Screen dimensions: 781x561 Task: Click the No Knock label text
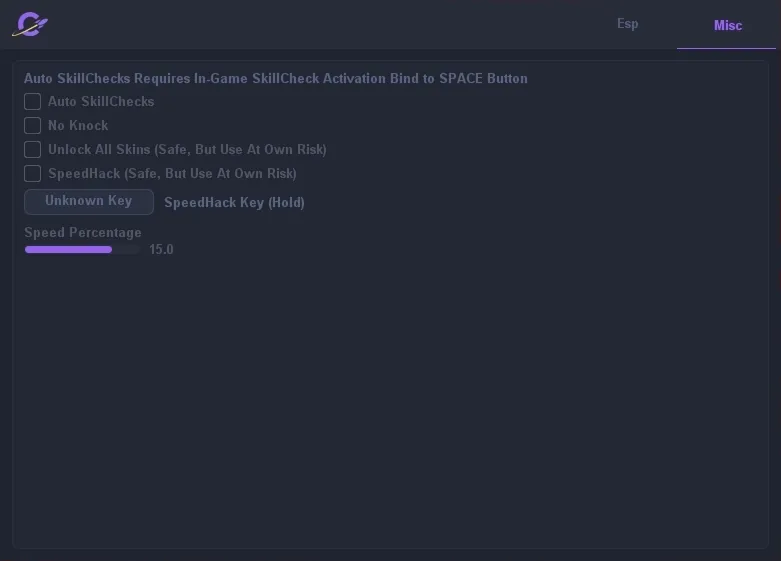78,126
